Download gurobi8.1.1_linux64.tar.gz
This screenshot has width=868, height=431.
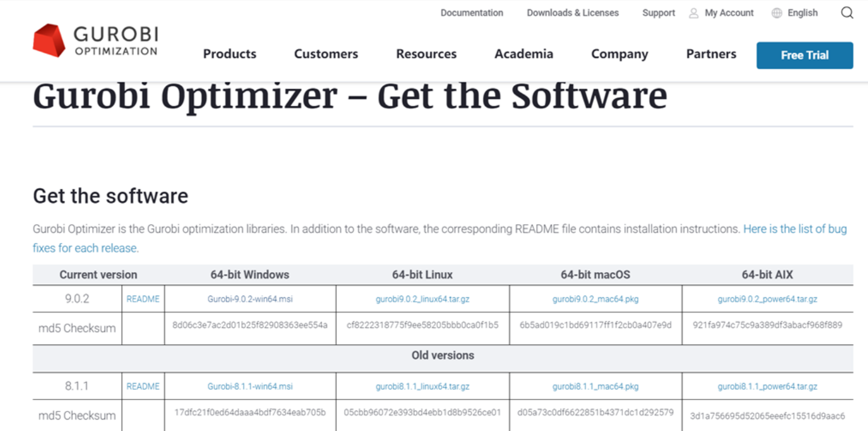point(422,386)
